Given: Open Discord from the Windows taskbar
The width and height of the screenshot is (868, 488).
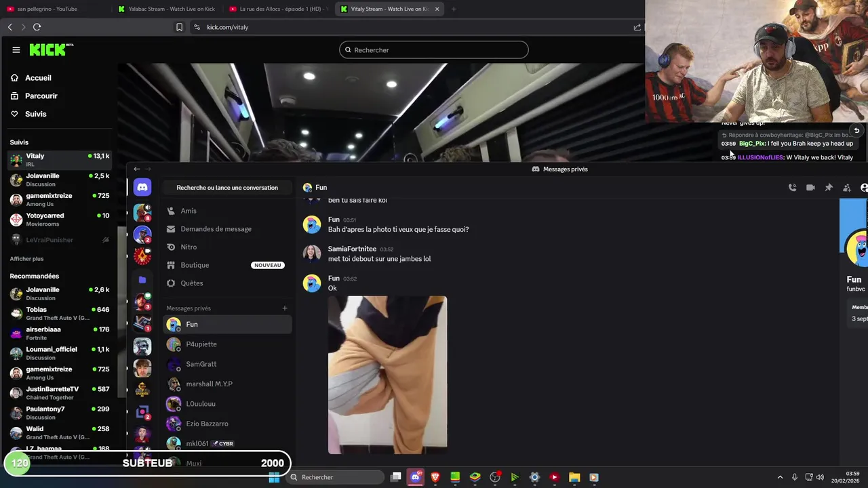Looking at the screenshot, I should pos(416,477).
